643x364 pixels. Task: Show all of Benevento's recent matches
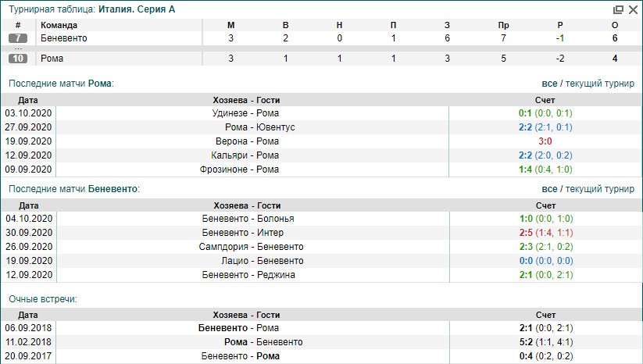coord(548,189)
